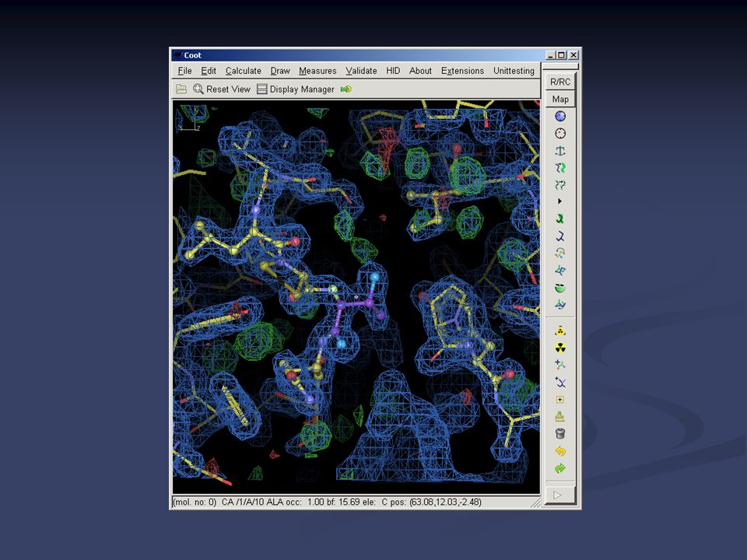Maximize the Coot window
Viewport: 747px width, 560px height.
(562, 55)
